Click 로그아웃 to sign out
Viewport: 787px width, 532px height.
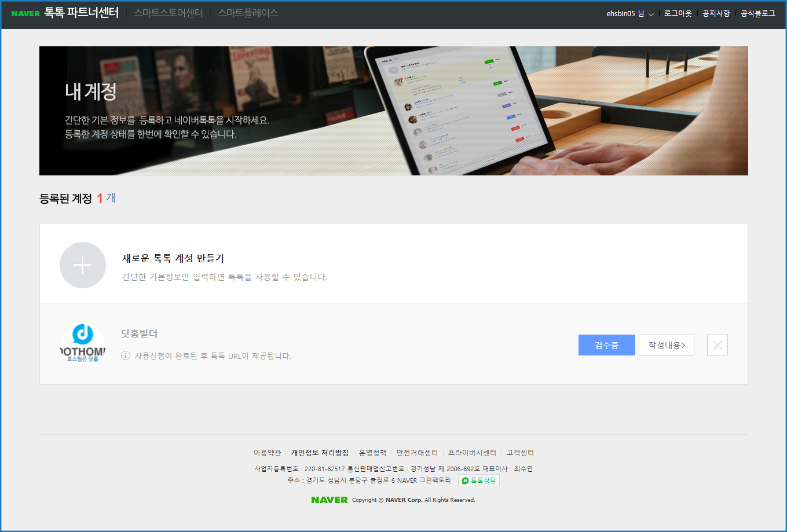678,13
